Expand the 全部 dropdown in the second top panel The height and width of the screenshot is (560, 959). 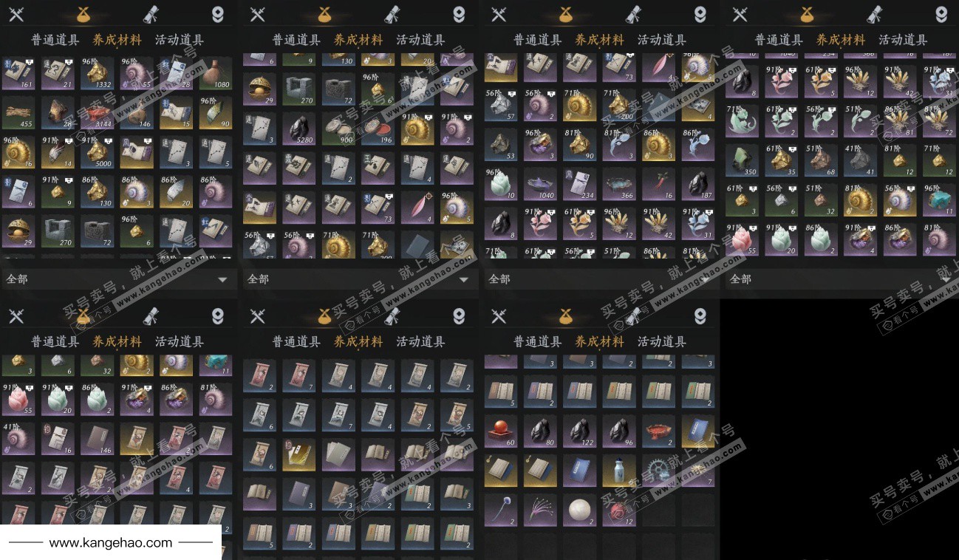tap(359, 279)
